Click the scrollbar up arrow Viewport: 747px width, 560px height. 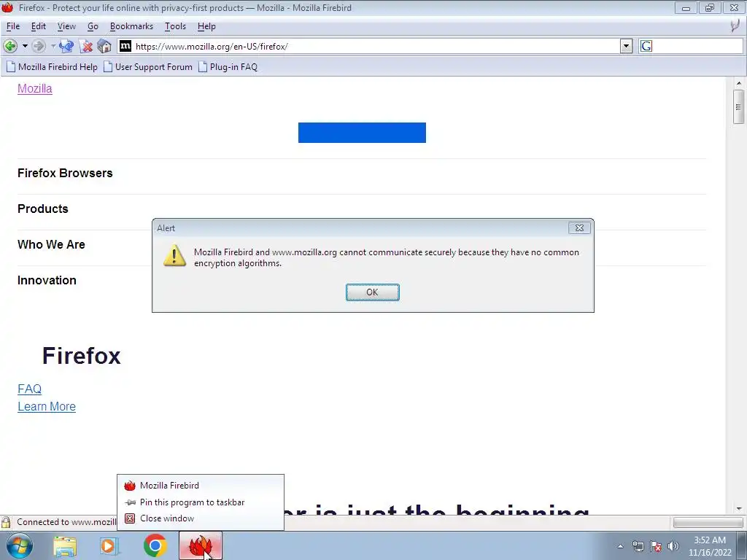pyautogui.click(x=738, y=83)
